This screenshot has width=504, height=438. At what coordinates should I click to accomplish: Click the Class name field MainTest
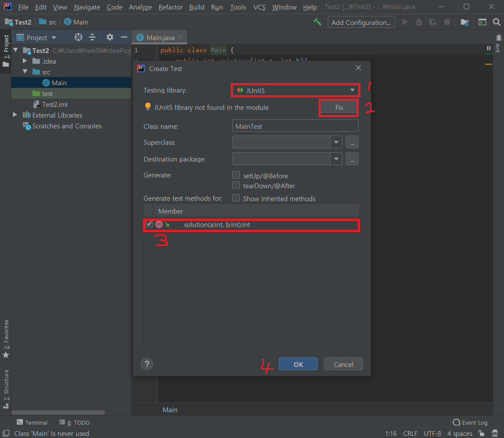[x=295, y=126]
